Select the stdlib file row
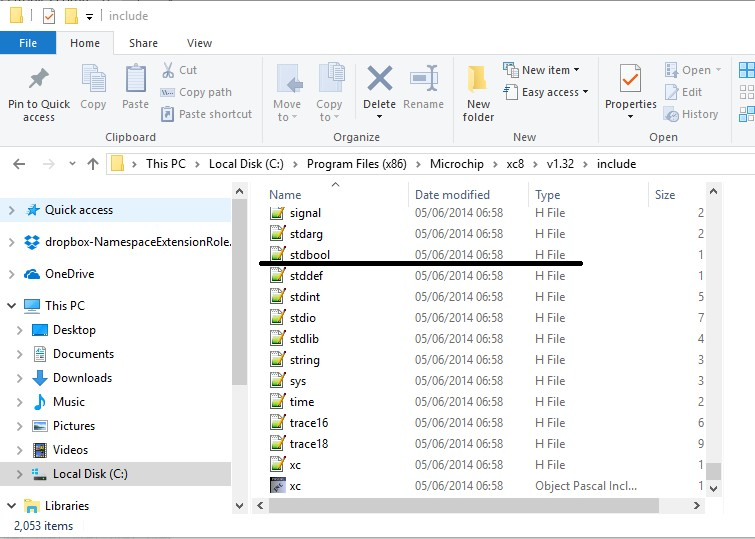 coord(486,339)
